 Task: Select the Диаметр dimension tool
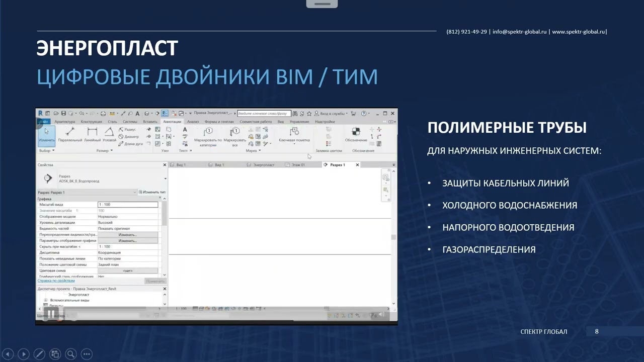point(129,136)
